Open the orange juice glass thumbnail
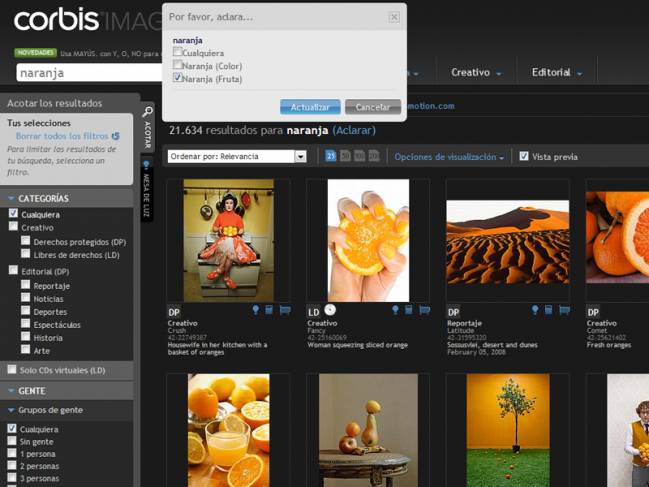This screenshot has height=487, width=649. [x=228, y=430]
